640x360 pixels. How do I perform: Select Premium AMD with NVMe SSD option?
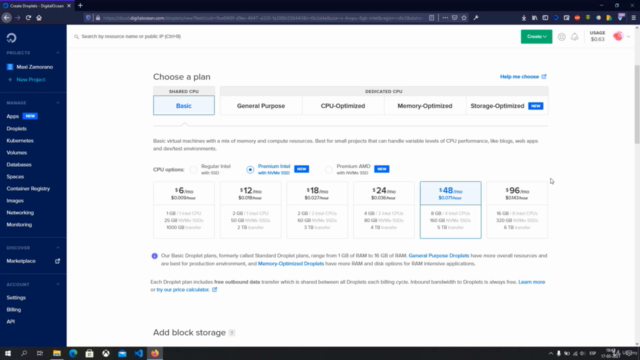pyautogui.click(x=329, y=169)
